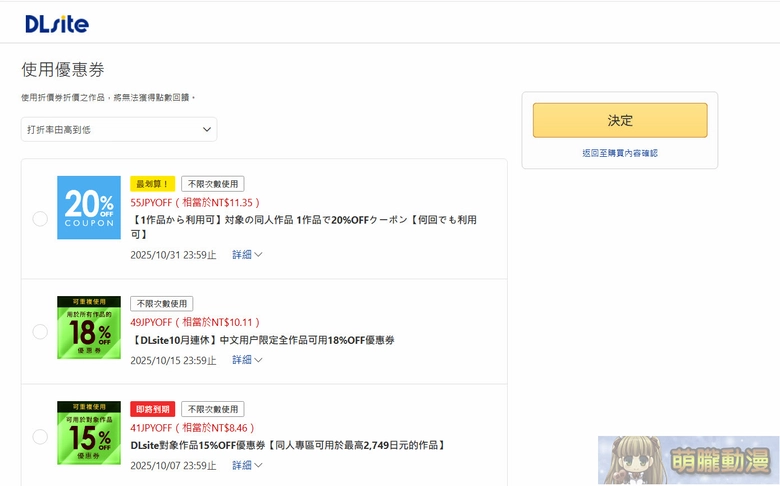Click the DLsite logo in the header
This screenshot has width=780, height=486.
click(x=56, y=22)
